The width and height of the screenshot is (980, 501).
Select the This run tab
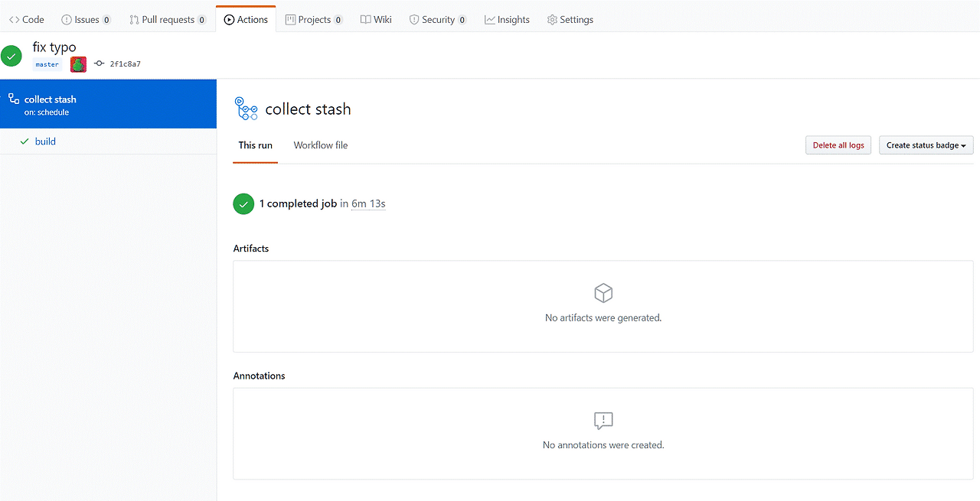coord(255,145)
